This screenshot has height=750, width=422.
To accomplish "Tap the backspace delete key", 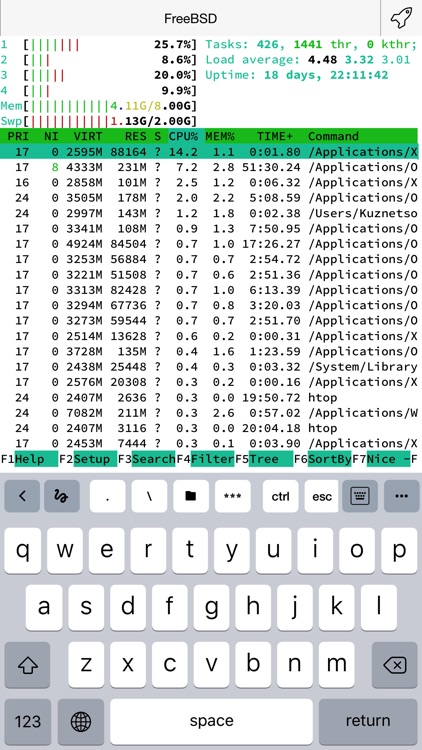I will coord(395,665).
